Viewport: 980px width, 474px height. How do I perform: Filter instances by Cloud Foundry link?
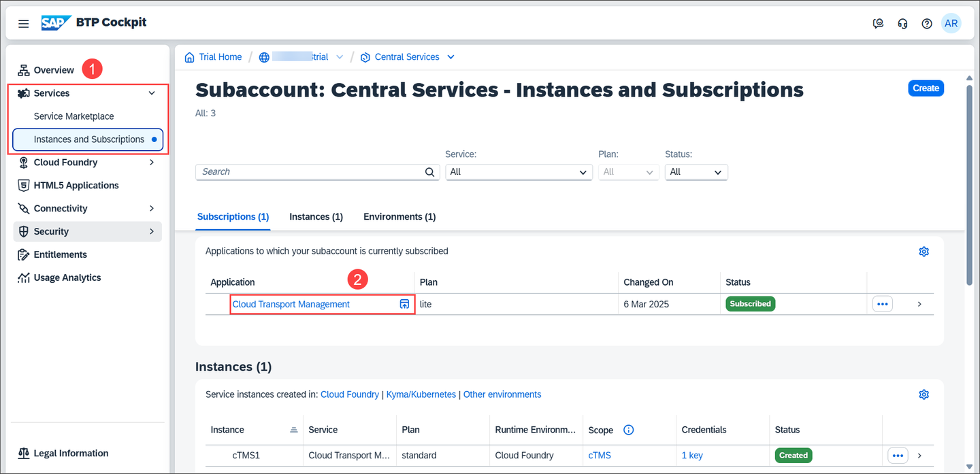(350, 394)
